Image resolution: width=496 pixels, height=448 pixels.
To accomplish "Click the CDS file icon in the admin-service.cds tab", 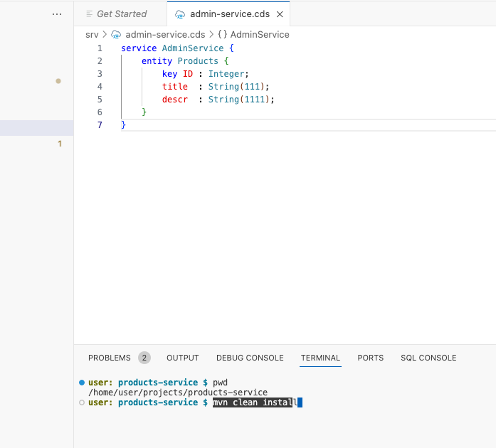I will pos(180,14).
